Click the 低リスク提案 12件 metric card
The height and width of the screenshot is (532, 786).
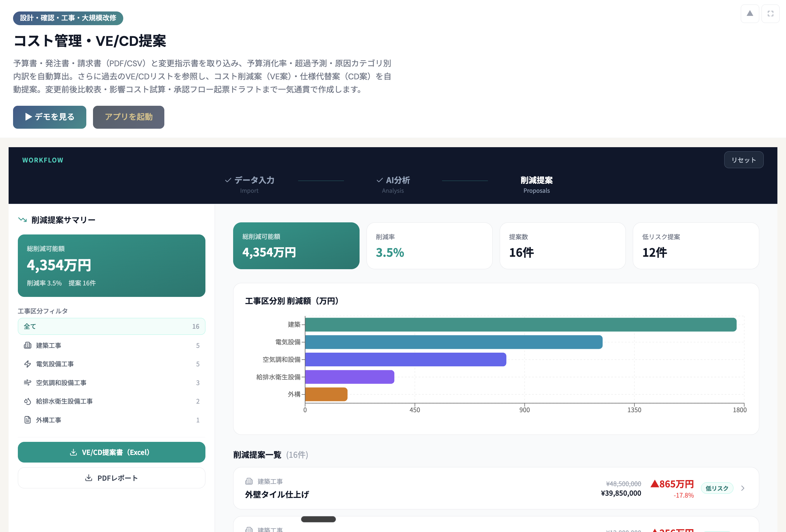point(696,246)
